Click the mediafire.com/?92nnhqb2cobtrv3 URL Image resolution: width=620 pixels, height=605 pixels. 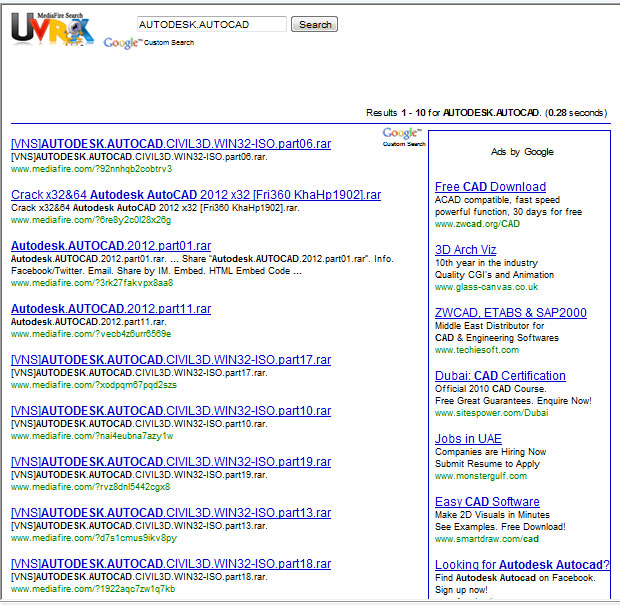coord(91,169)
